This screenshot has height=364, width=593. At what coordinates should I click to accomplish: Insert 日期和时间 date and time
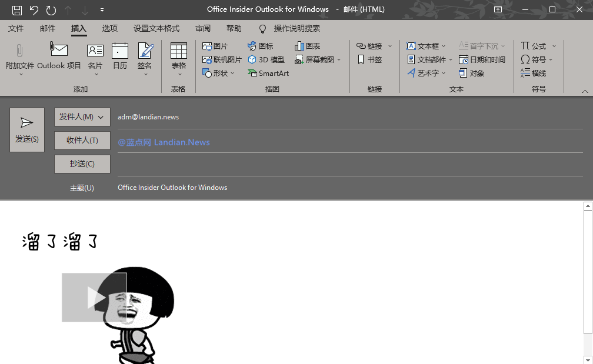tap(482, 59)
